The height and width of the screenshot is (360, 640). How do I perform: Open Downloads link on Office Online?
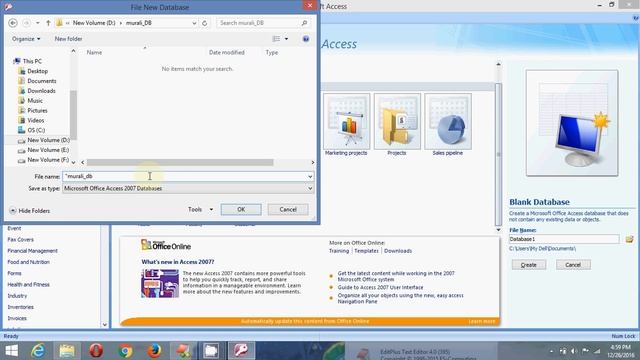pos(398,251)
